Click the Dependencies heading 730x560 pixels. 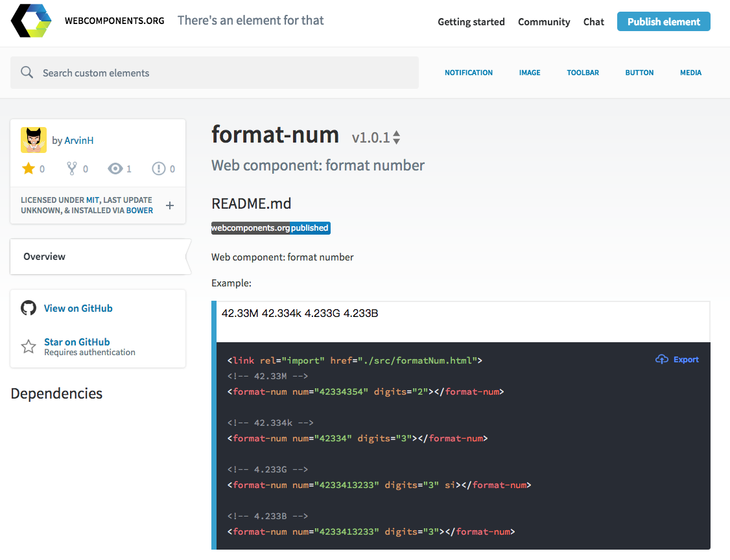(56, 393)
